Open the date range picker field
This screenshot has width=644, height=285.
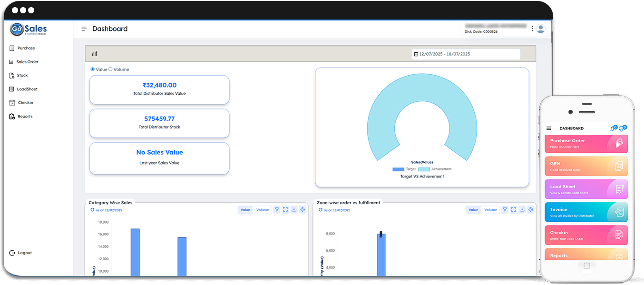[466, 54]
